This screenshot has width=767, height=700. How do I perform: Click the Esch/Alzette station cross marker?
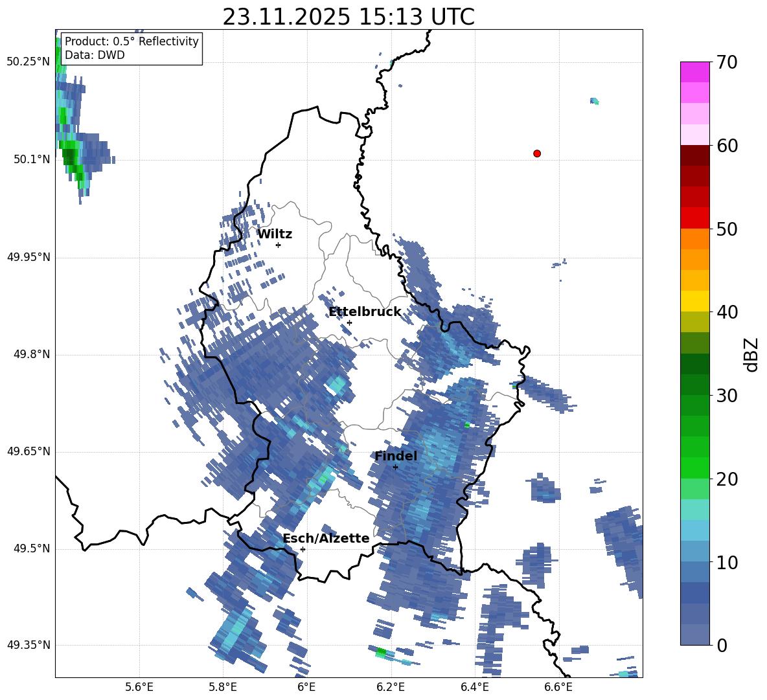pos(303,549)
